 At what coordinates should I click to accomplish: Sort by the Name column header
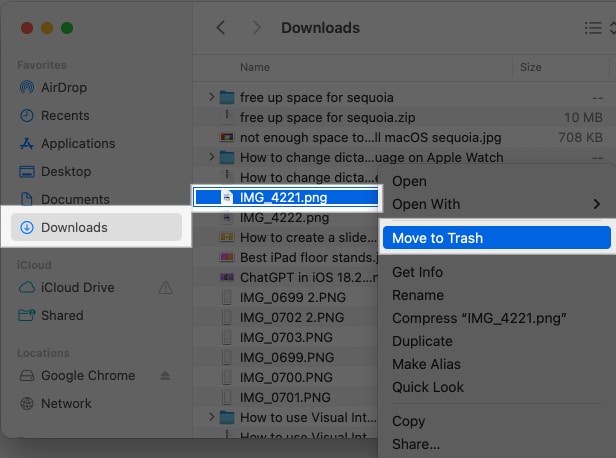tap(255, 68)
